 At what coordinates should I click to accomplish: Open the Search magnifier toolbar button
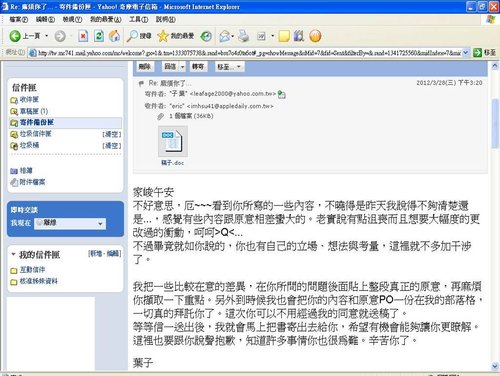[139, 36]
